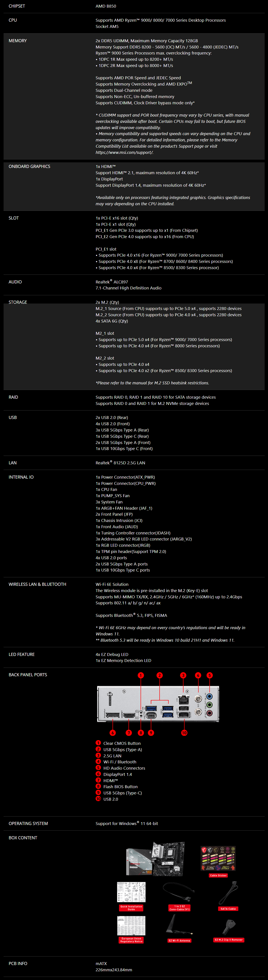This screenshot has width=268, height=980.
Task: Click red marker 10 below USB 2.0 ports
Action: [x=184, y=733]
